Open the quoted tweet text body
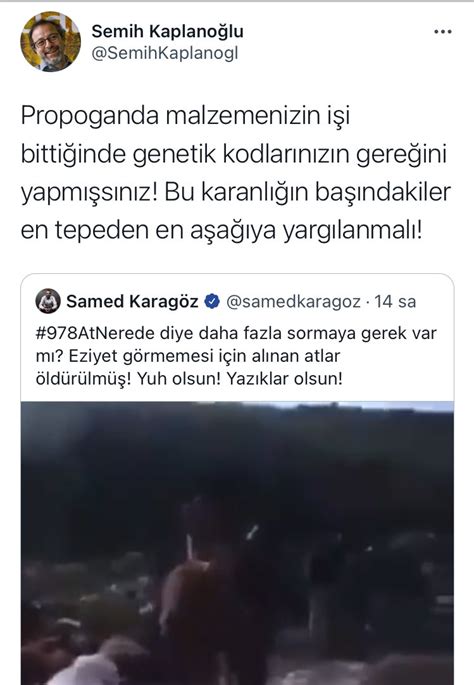This screenshot has height=685, width=474. (236, 356)
